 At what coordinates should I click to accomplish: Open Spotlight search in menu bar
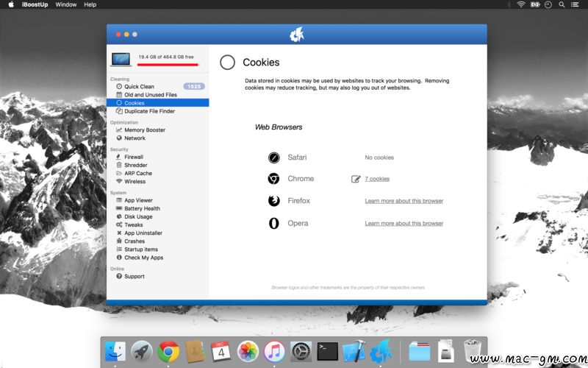click(x=562, y=4)
